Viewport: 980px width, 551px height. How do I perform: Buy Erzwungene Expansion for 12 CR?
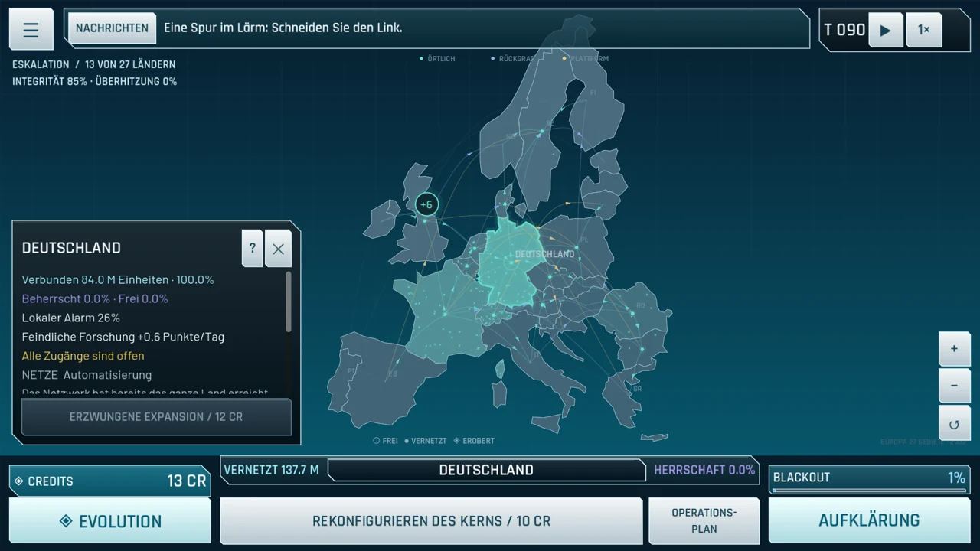coord(156,417)
